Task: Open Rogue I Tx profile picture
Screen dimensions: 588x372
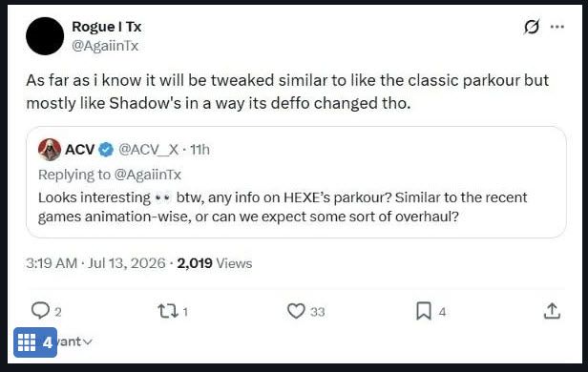Action: point(45,36)
